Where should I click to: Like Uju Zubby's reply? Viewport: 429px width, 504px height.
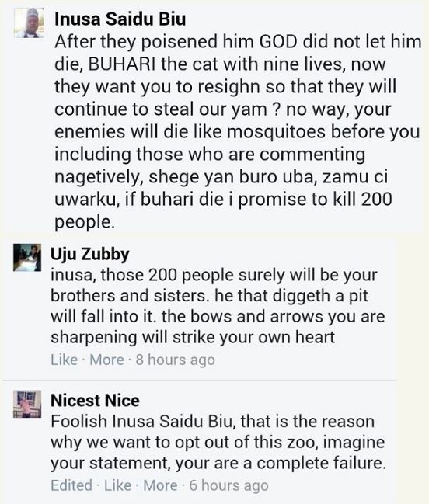[64, 360]
